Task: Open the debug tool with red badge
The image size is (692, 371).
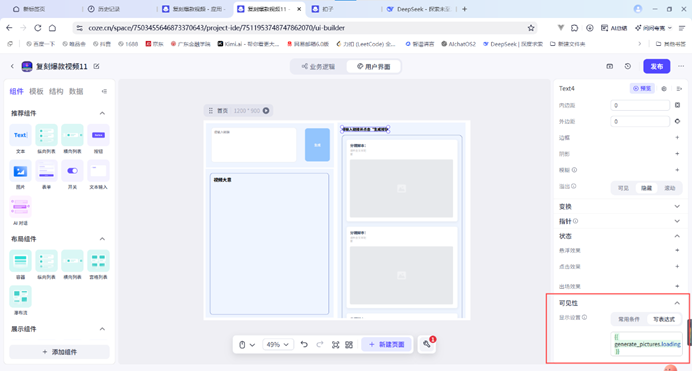Action: (427, 344)
